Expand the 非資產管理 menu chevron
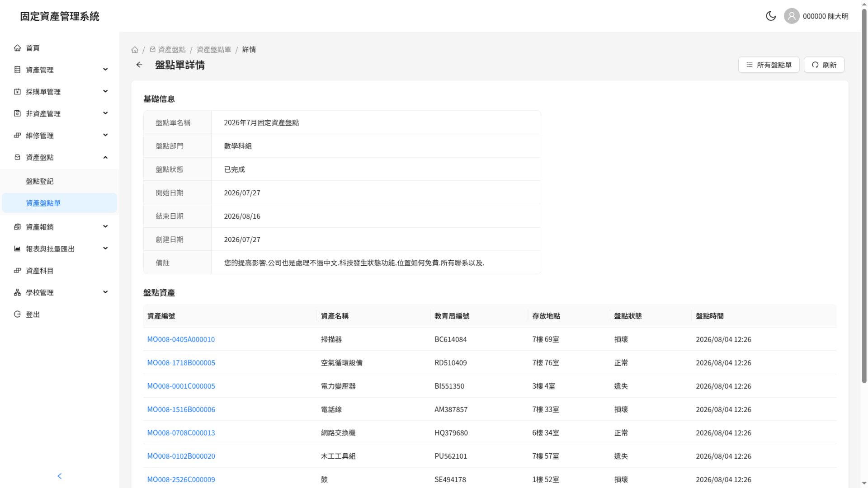The width and height of the screenshot is (868, 488). point(105,113)
